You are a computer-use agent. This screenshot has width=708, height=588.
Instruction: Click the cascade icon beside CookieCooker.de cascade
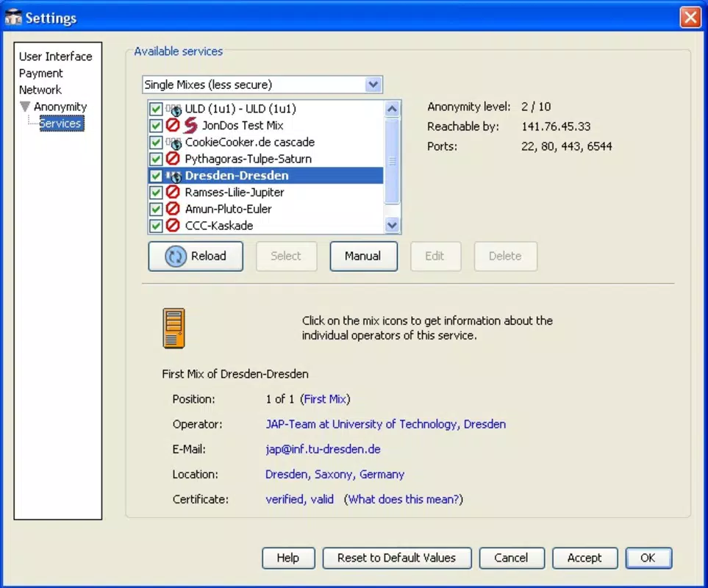pos(174,143)
